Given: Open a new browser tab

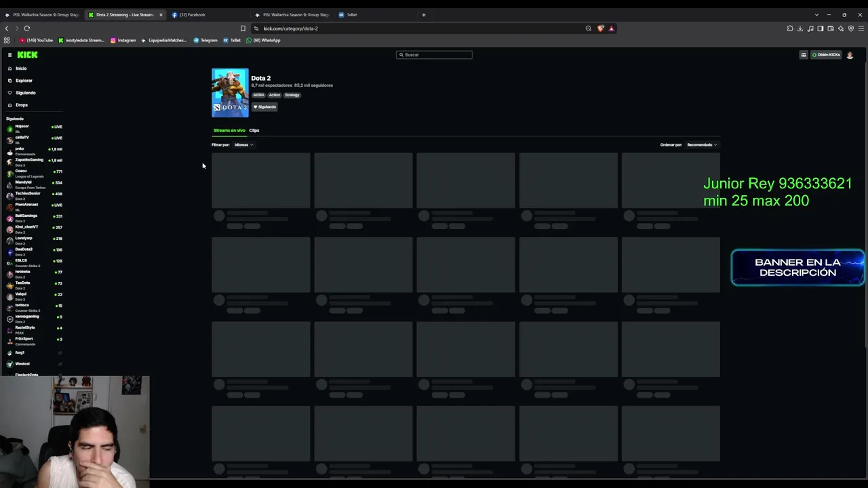Looking at the screenshot, I should 424,15.
